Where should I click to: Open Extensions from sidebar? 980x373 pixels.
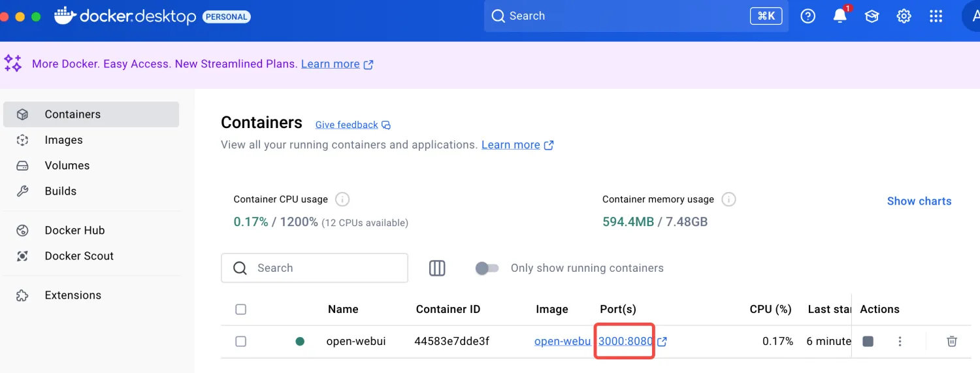coord(91,295)
